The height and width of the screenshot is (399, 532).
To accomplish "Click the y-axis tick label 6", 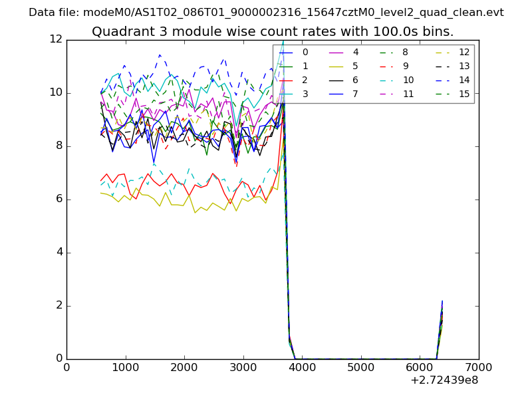I will (x=58, y=199).
